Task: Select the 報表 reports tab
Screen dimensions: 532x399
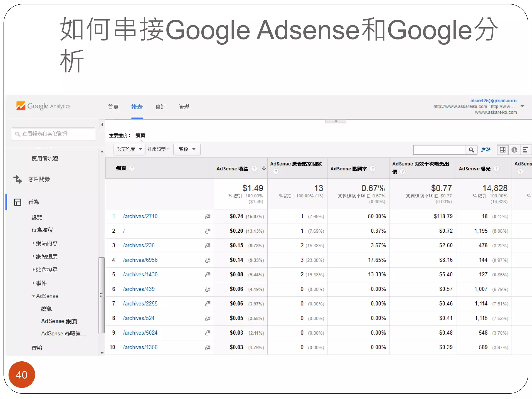Action: (x=137, y=107)
